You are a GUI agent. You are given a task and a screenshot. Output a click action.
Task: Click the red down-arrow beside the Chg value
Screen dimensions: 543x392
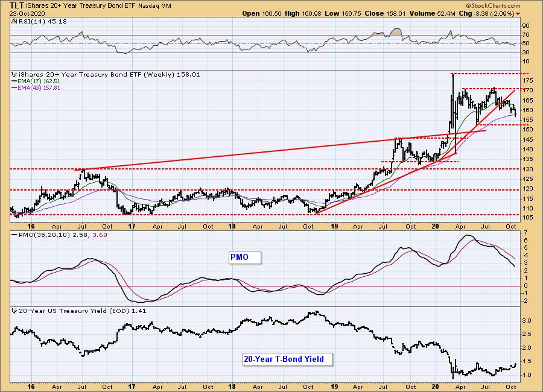pyautogui.click(x=518, y=14)
